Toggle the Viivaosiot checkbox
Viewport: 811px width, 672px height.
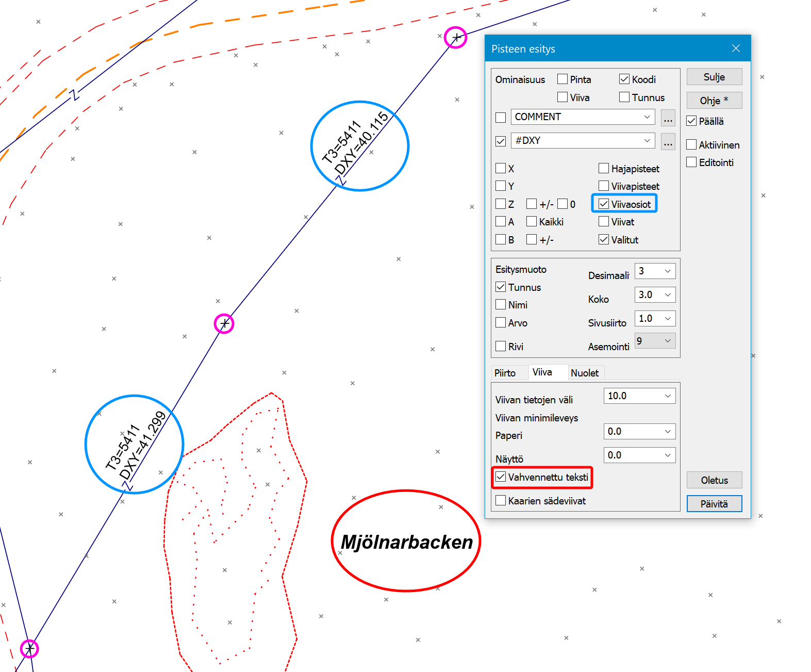pos(604,204)
